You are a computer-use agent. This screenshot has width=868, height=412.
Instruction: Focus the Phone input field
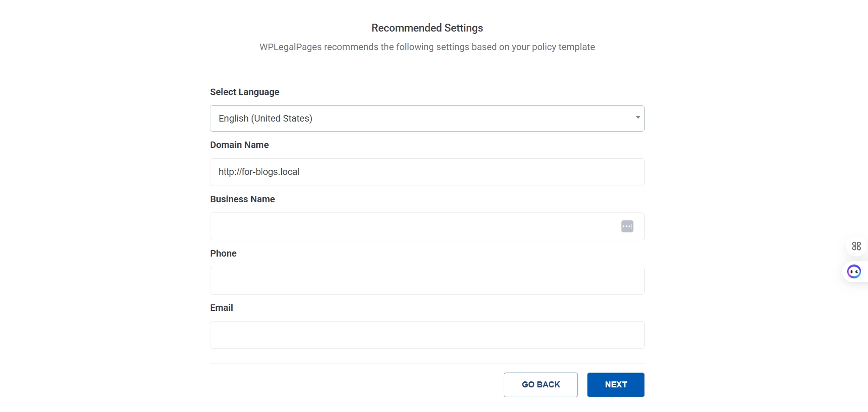coord(427,281)
